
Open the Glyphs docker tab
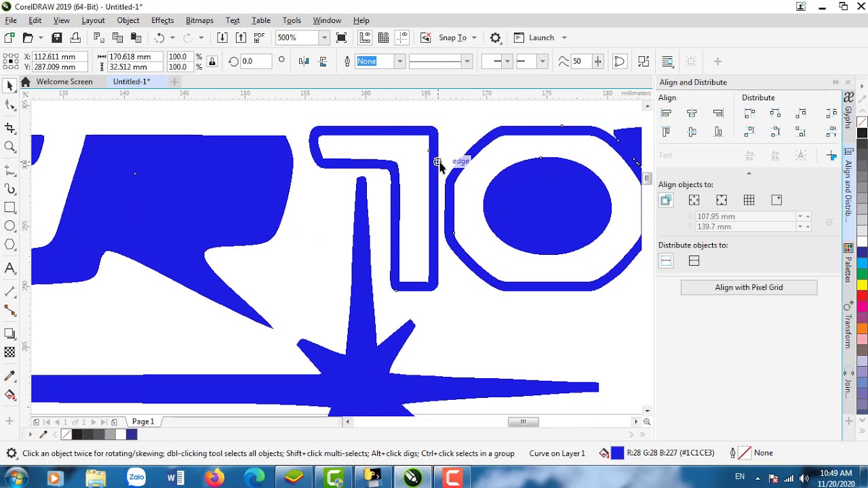click(x=848, y=110)
